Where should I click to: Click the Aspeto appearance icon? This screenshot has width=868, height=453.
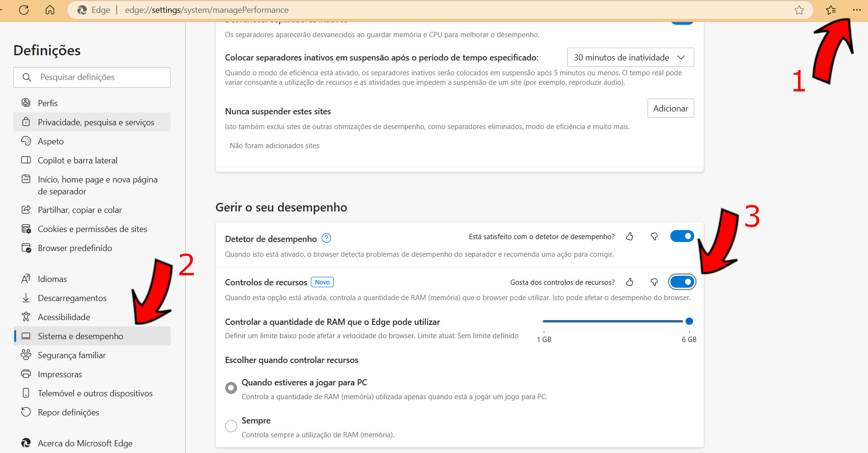tap(26, 141)
